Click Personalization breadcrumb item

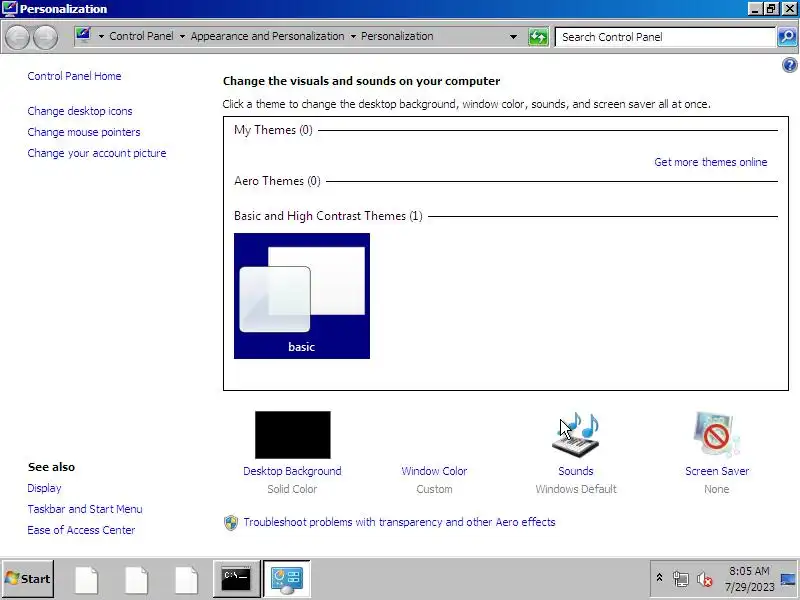click(397, 36)
